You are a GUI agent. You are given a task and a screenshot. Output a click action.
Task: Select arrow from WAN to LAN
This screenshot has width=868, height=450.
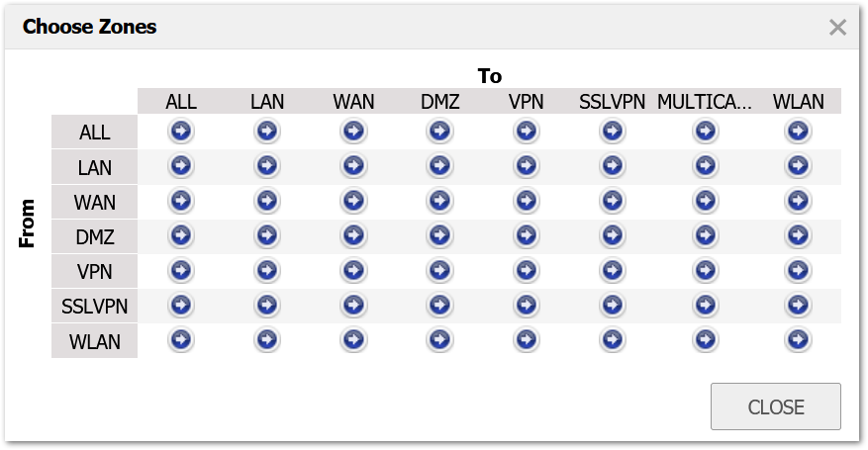pyautogui.click(x=267, y=201)
